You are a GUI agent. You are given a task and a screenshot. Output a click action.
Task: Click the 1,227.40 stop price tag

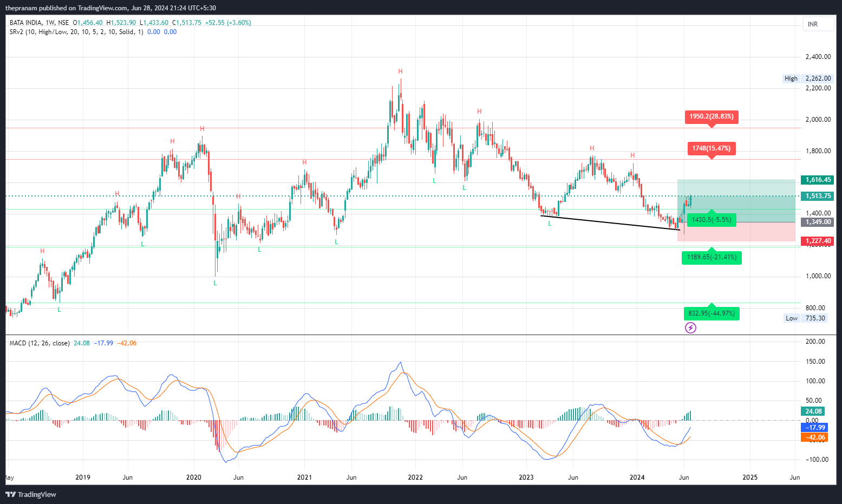818,241
